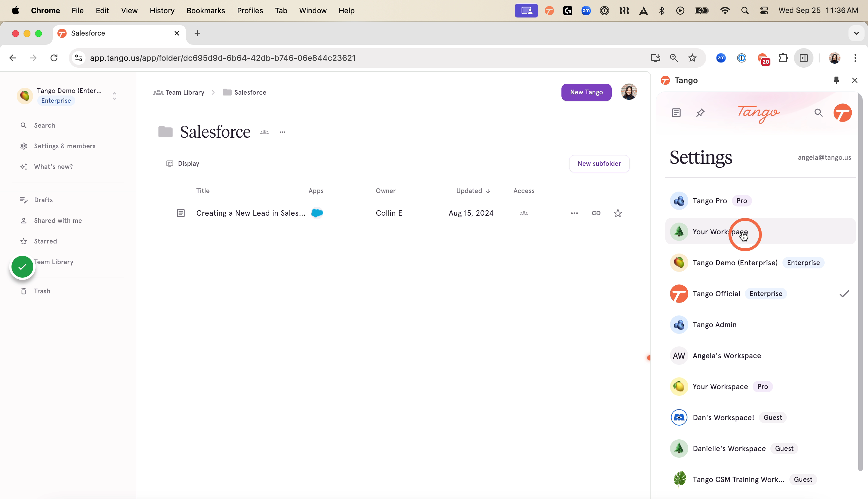The width and height of the screenshot is (868, 499).
Task: Select the Tango Demo (Enterprise) workspace
Action: tap(760, 263)
